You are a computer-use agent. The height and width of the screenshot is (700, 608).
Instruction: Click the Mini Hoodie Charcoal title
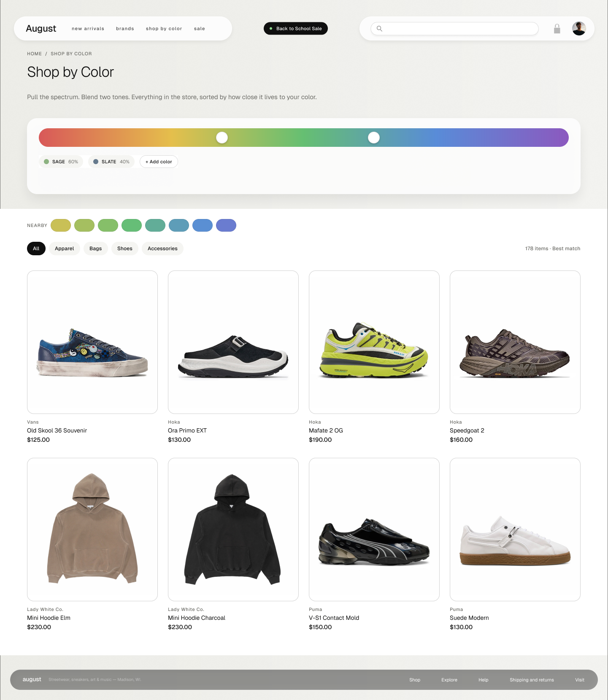pos(197,618)
